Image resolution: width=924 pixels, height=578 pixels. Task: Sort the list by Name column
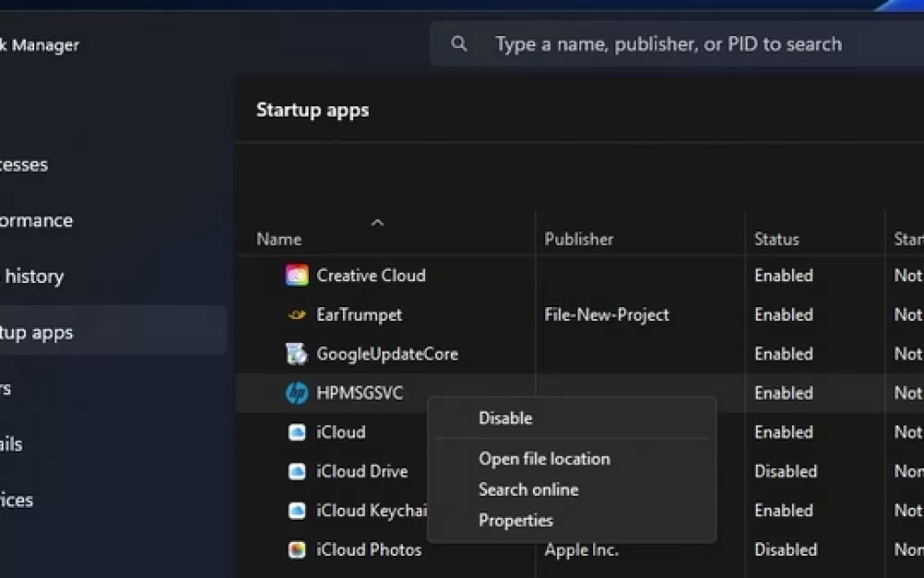click(279, 240)
